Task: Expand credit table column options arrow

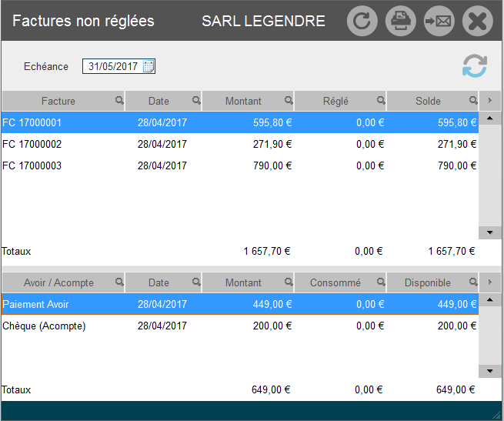Action: point(490,282)
